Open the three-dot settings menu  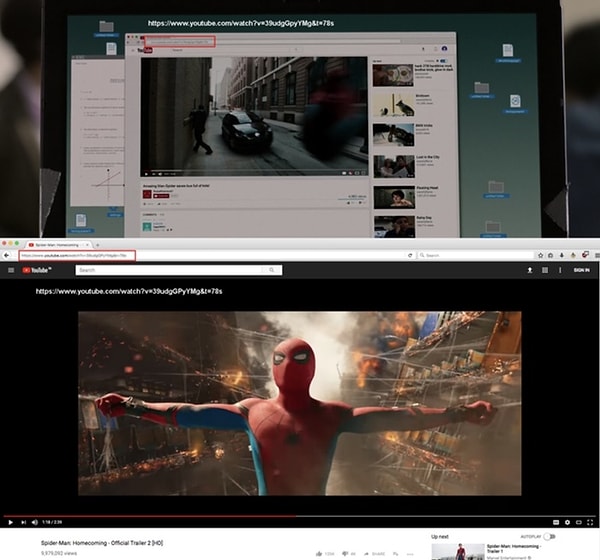click(x=558, y=270)
